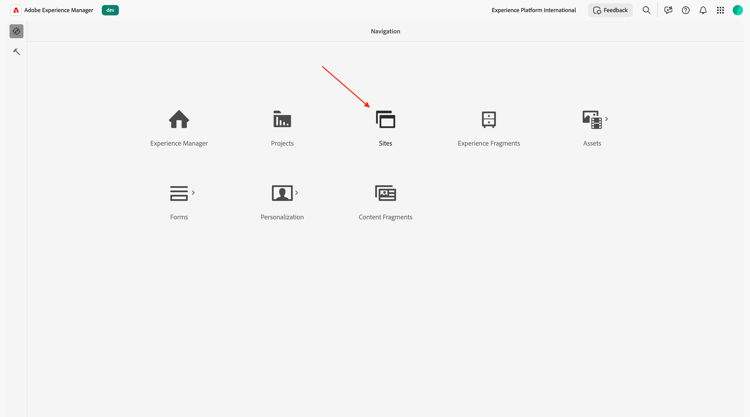Click the Personalization label
750x417 pixels.
[x=282, y=217]
